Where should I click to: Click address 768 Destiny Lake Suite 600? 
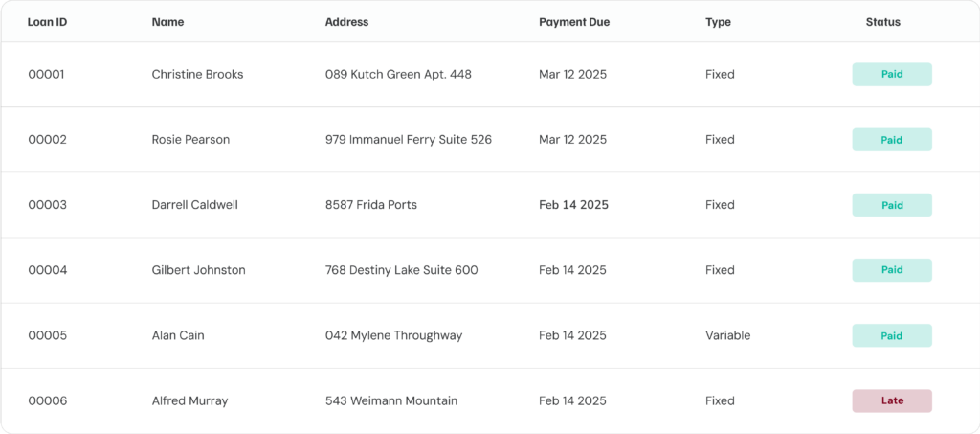[402, 270]
